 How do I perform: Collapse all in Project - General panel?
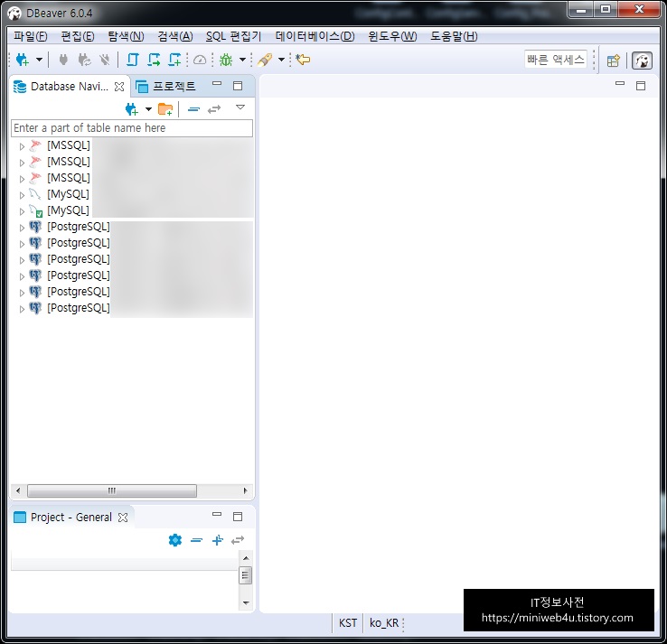(x=196, y=541)
